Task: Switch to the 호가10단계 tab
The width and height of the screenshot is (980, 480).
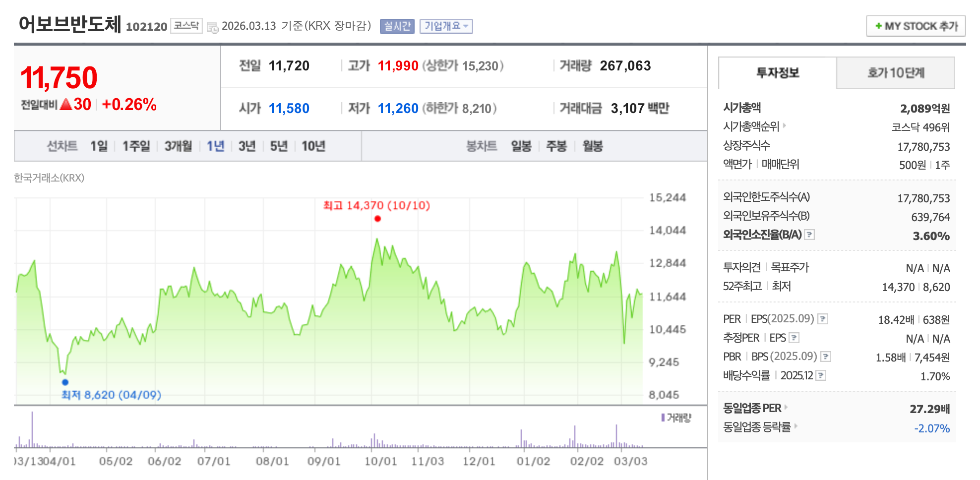Action: pos(896,73)
